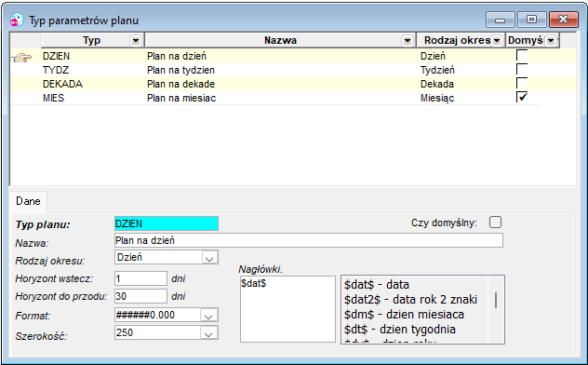Screen dimensions: 588x365
Task: Click the 'Tydzień' period cell
Action: click(461, 70)
